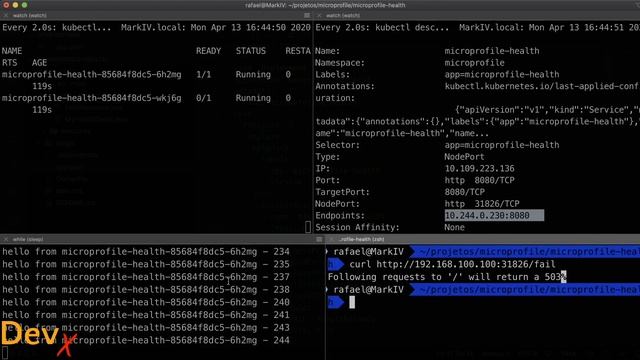This screenshot has height=360, width=640.
Task: Click the READY value 0/1
Action: tap(203, 98)
